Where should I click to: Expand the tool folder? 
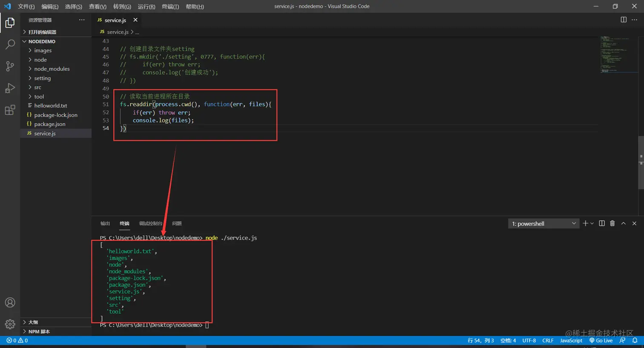(x=56, y=97)
